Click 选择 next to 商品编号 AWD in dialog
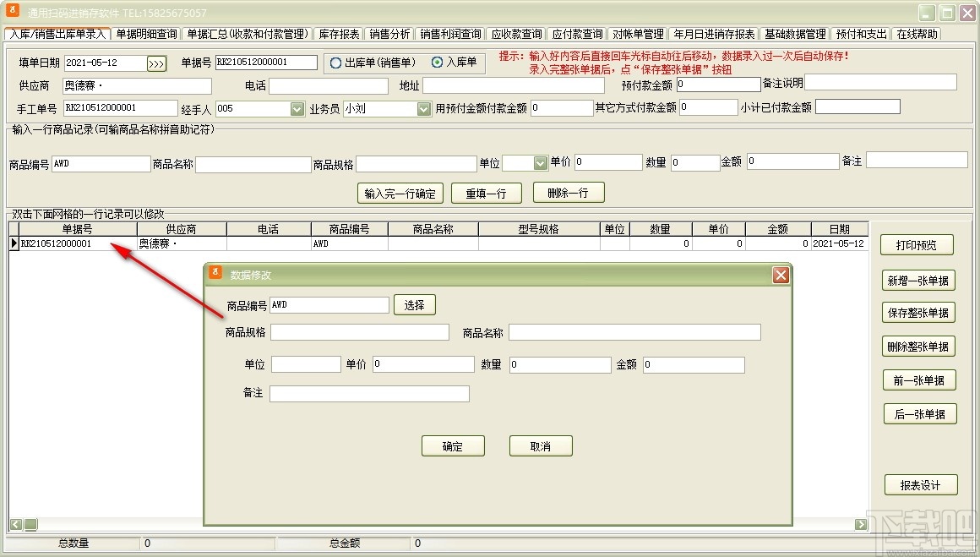 click(414, 304)
